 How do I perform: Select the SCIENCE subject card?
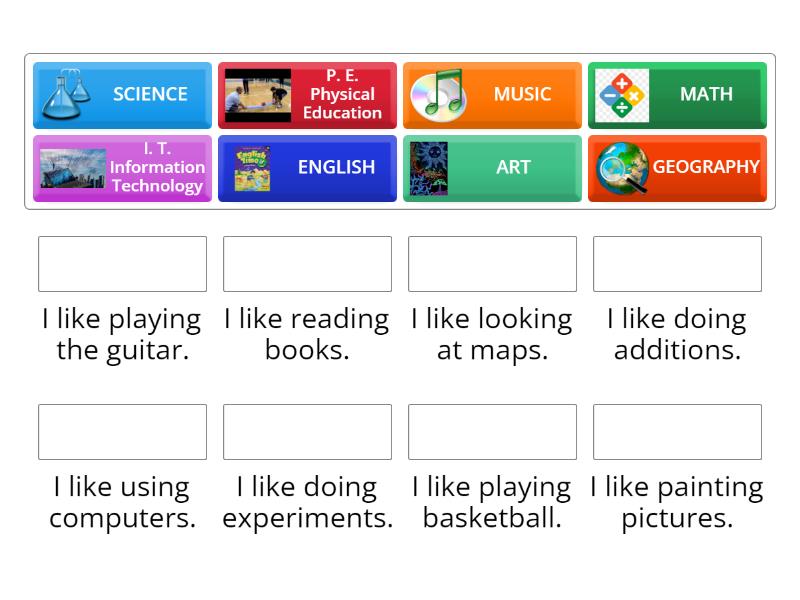[122, 95]
